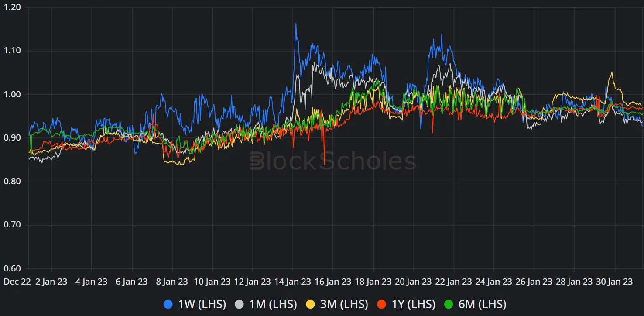Toggle the 1Y (LHS) legend entry
The width and height of the screenshot is (644, 316).
[x=406, y=304]
